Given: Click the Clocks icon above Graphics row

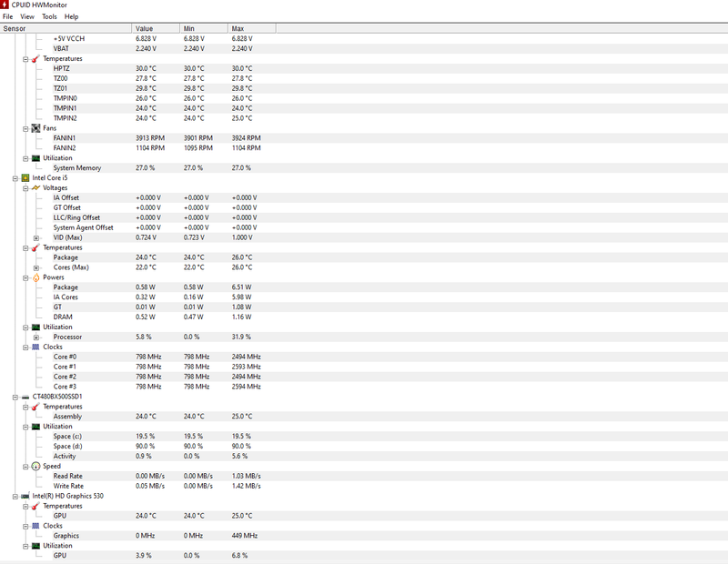Looking at the screenshot, I should 35,526.
